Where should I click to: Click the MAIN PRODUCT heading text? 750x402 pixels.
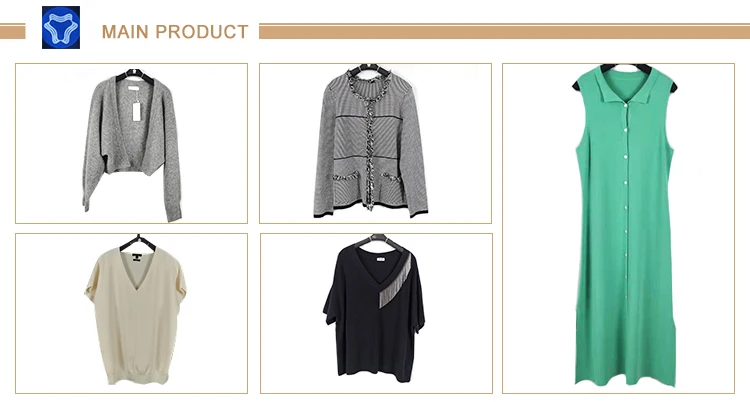[175, 32]
